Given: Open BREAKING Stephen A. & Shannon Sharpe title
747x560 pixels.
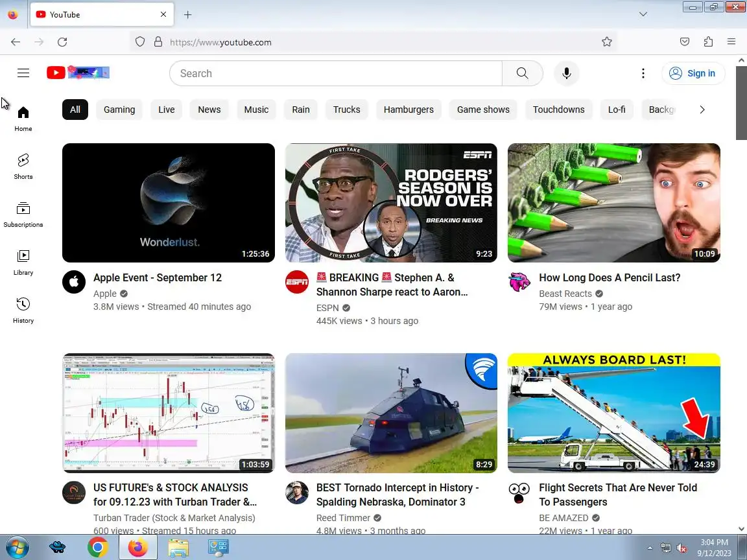Looking at the screenshot, I should click(x=392, y=285).
